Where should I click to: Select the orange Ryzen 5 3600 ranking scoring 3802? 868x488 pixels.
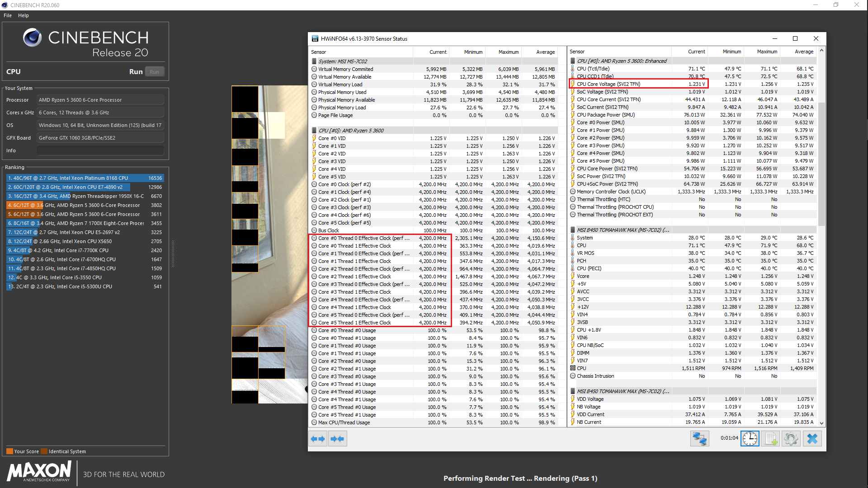coord(85,205)
